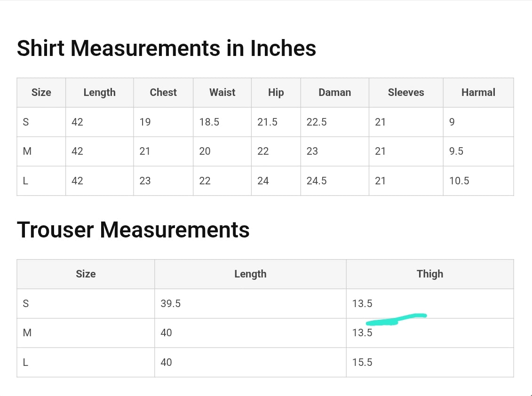Click the "Trouser Measurements" heading

coord(133,230)
